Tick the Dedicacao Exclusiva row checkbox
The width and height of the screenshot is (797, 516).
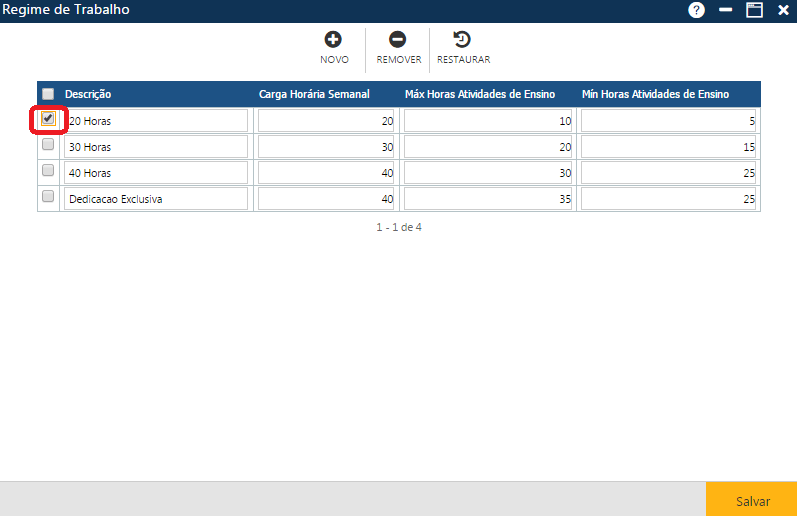(48, 197)
